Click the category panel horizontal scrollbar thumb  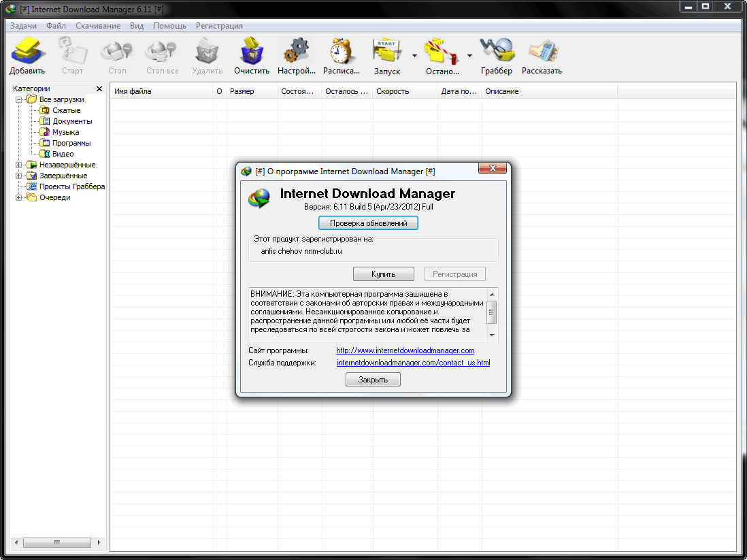(x=56, y=542)
